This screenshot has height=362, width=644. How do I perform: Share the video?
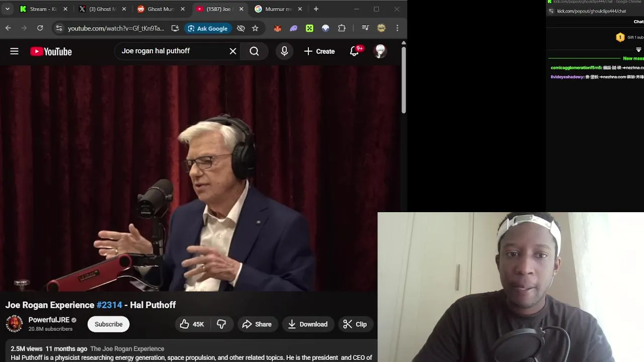point(257,324)
